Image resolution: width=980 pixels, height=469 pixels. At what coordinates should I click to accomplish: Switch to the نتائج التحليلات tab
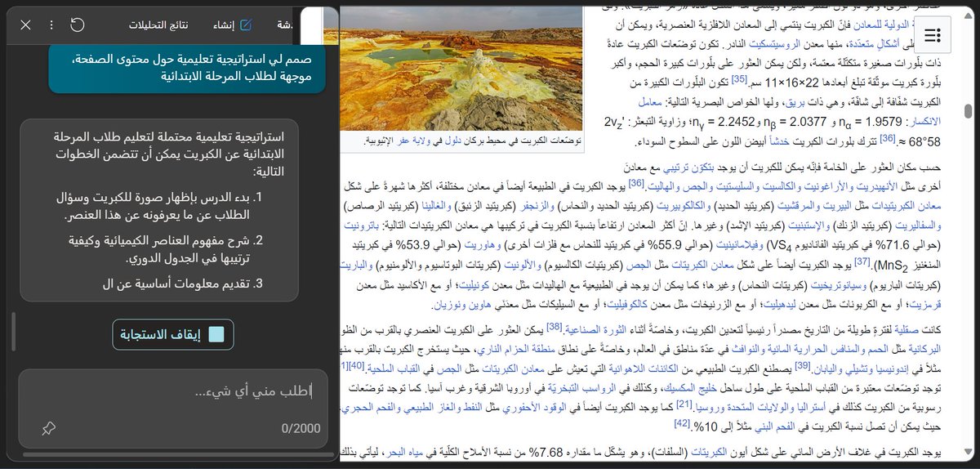158,25
